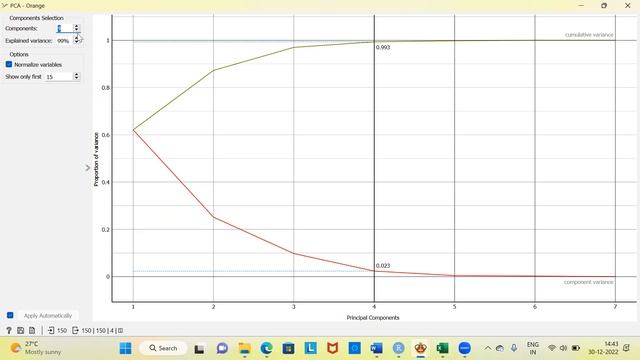This screenshot has height=360, width=640.
Task: Click the Explained variance 99% field
Action: (63, 41)
